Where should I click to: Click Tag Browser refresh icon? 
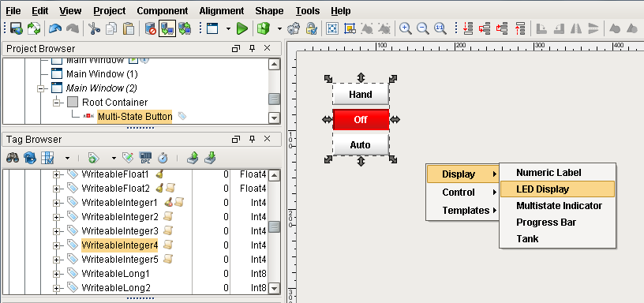[30, 158]
